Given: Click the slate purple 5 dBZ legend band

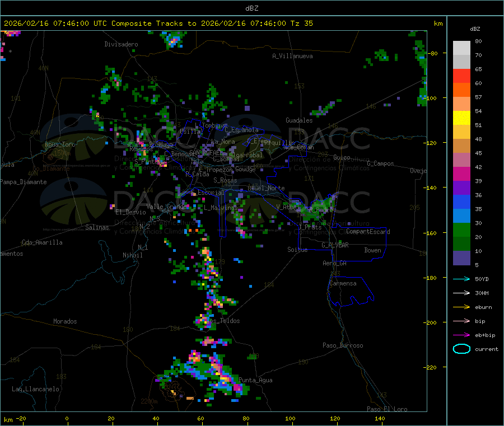Looking at the screenshot, I should (461, 258).
